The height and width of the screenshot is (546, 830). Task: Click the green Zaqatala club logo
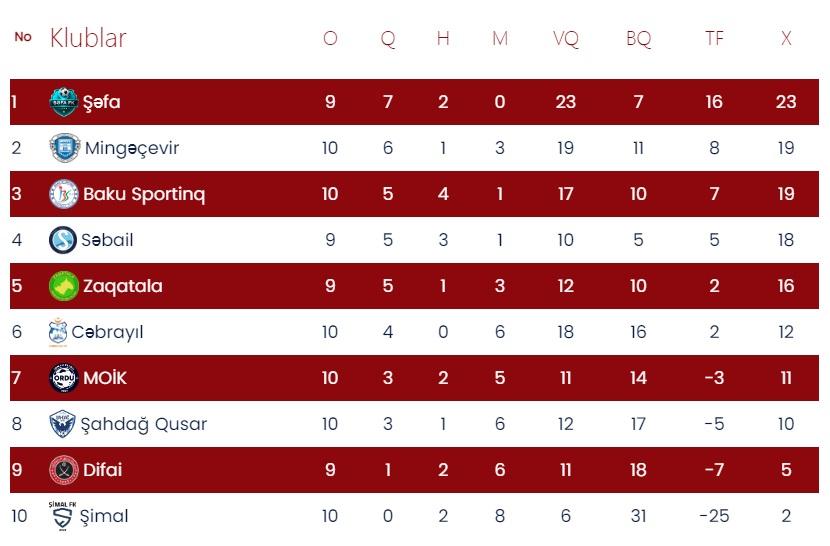click(64, 286)
